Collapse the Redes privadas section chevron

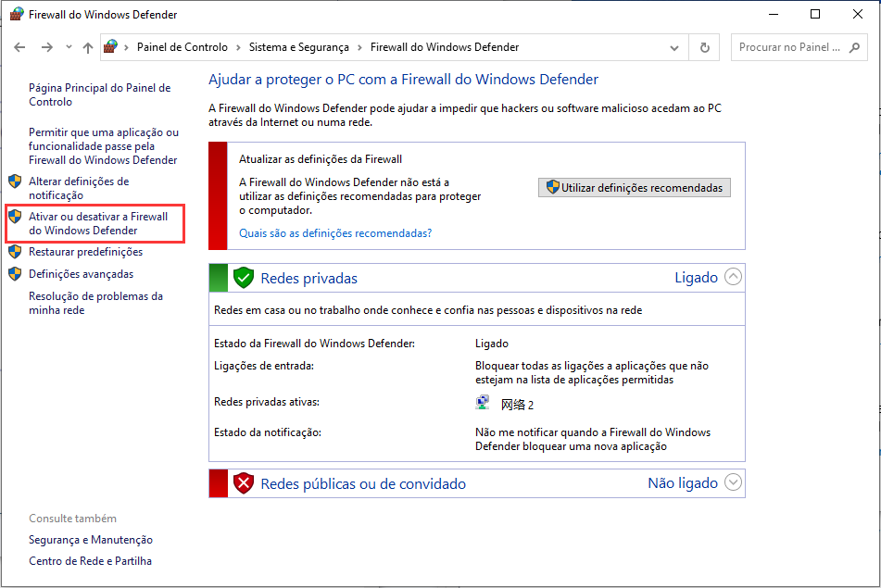[x=733, y=277]
